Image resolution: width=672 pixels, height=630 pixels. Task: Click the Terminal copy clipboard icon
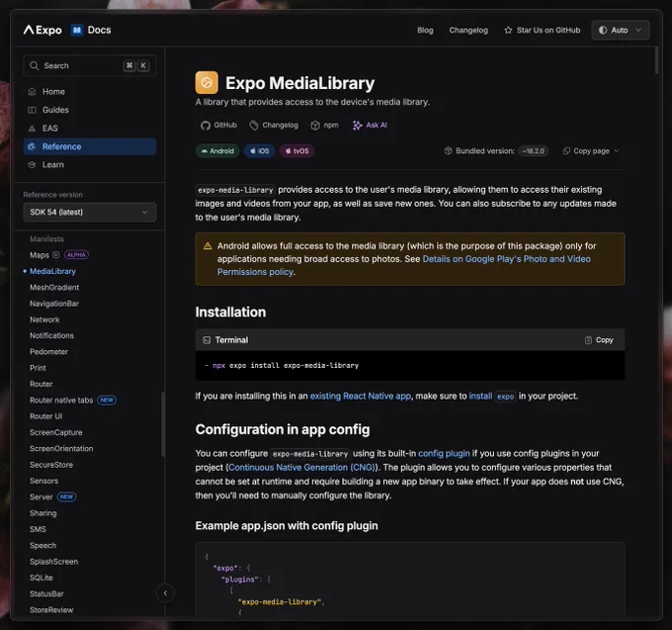pyautogui.click(x=588, y=340)
